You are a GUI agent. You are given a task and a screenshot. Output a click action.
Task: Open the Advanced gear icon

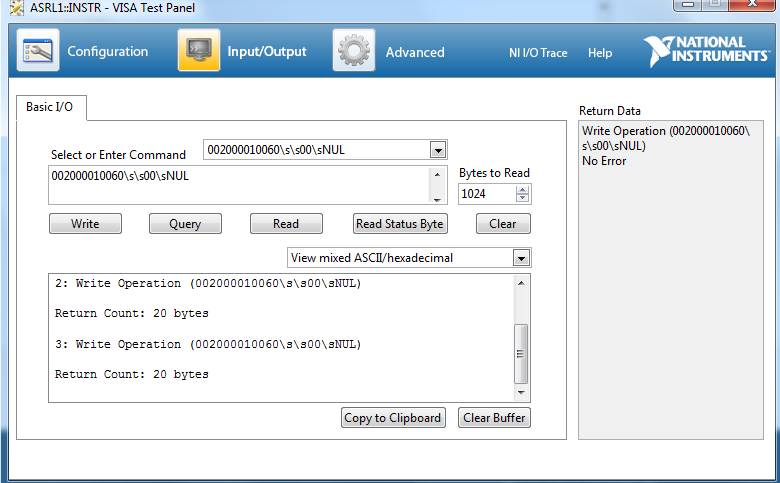tap(354, 50)
